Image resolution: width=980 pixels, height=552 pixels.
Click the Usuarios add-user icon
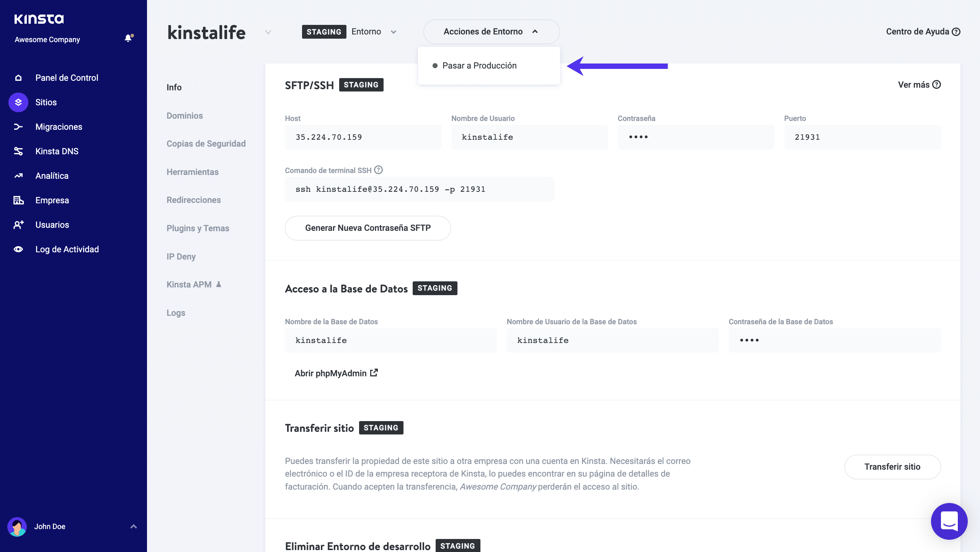point(18,225)
